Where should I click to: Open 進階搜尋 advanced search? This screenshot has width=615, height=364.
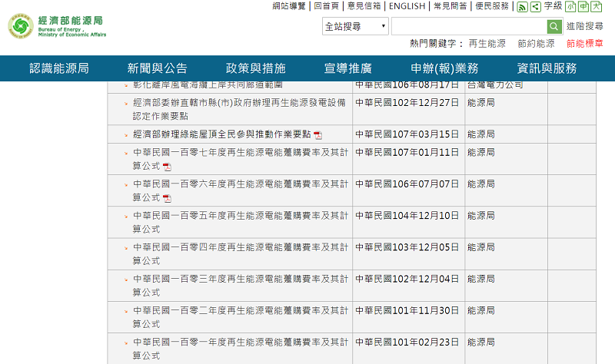pos(585,26)
